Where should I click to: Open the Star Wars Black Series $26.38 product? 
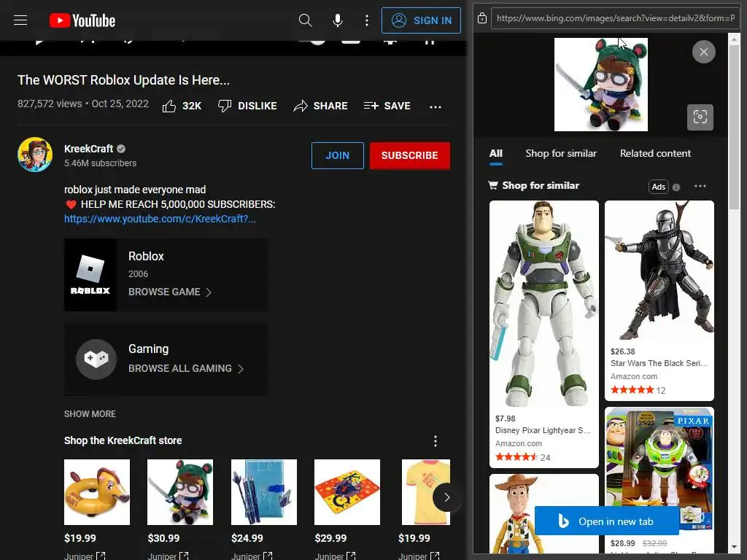coord(659,300)
